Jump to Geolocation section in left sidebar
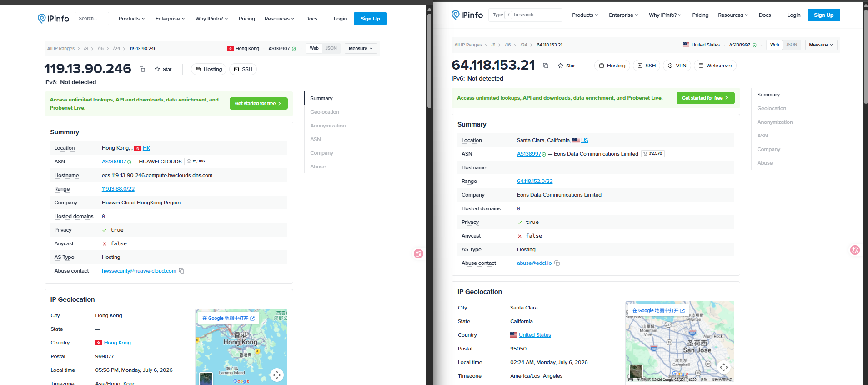The image size is (868, 385). point(325,112)
